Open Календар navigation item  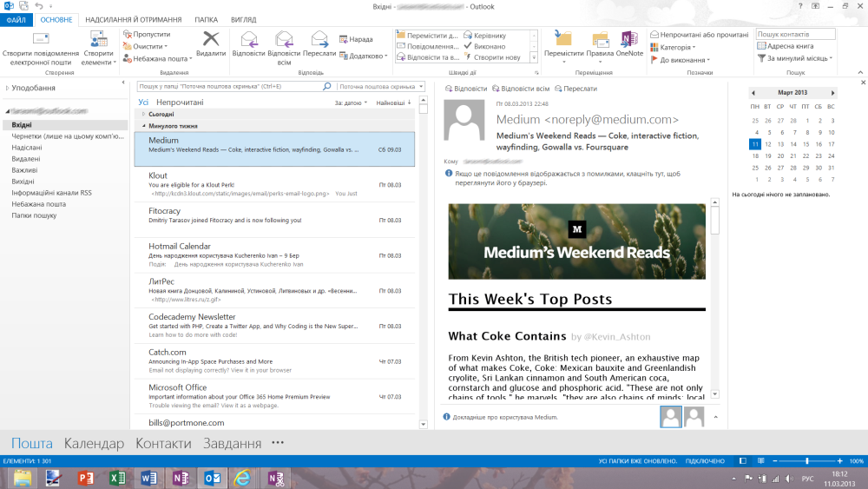click(x=94, y=443)
